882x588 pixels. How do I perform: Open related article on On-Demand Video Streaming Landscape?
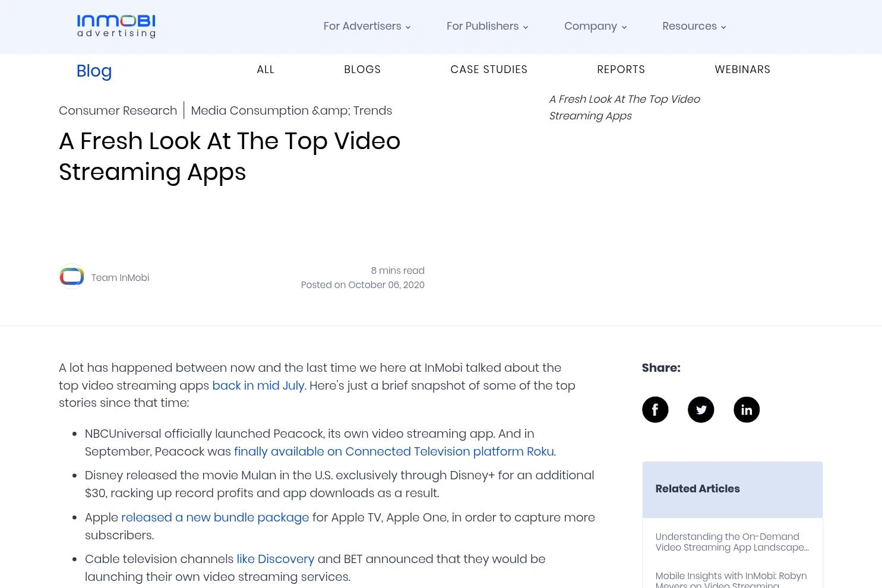tap(732, 542)
